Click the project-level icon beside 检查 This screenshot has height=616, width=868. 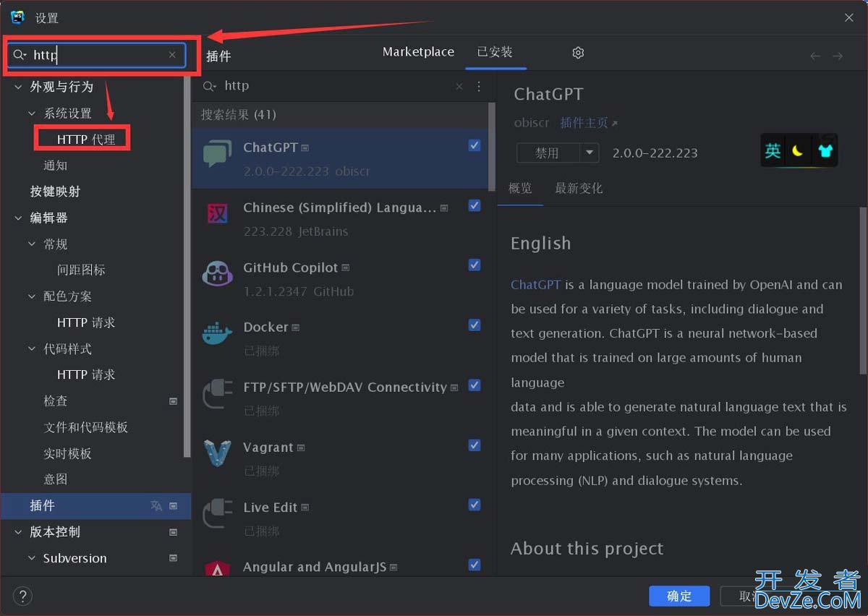coord(173,401)
